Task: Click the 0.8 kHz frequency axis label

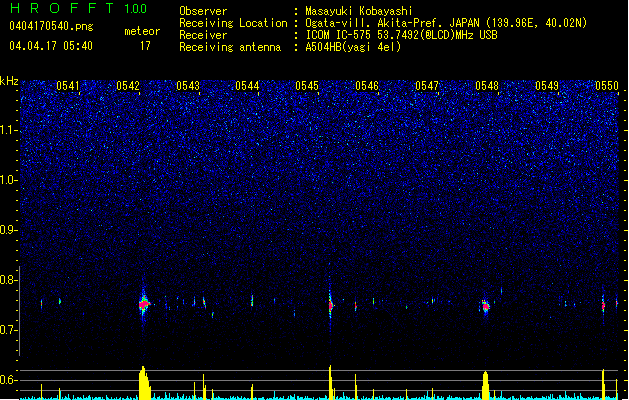Action: pyautogui.click(x=8, y=280)
